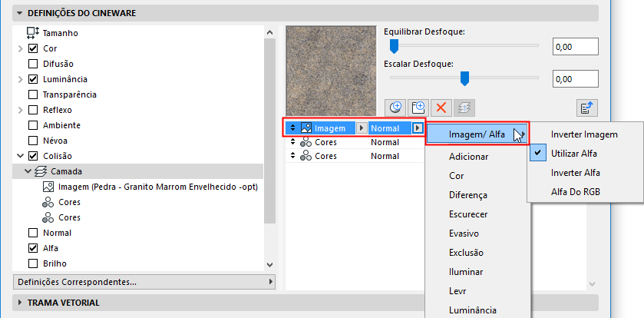
Task: Choose Luminância in the blend mode menu
Action: point(473,310)
